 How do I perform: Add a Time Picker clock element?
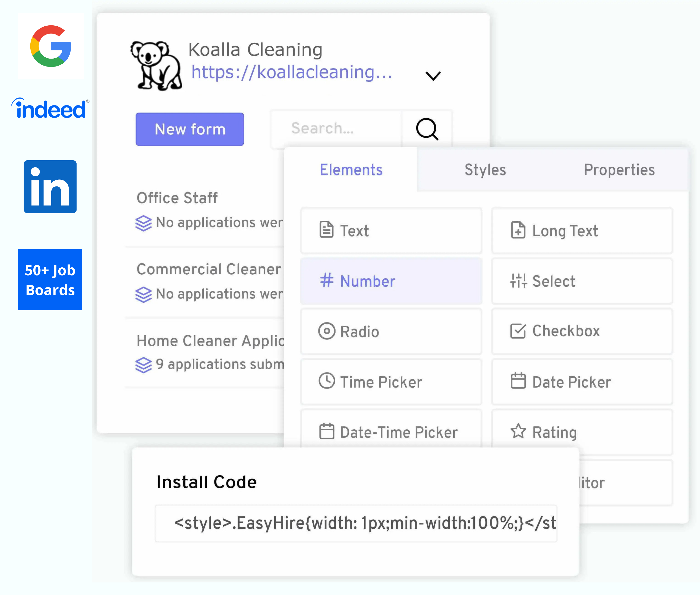click(x=391, y=382)
